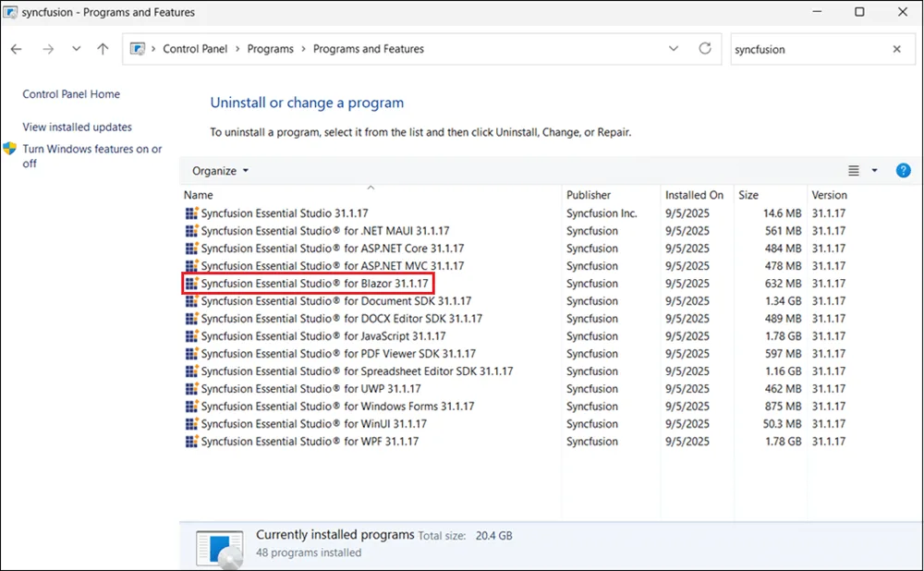Open the Help question mark icon
The height and width of the screenshot is (571, 924).
[904, 170]
